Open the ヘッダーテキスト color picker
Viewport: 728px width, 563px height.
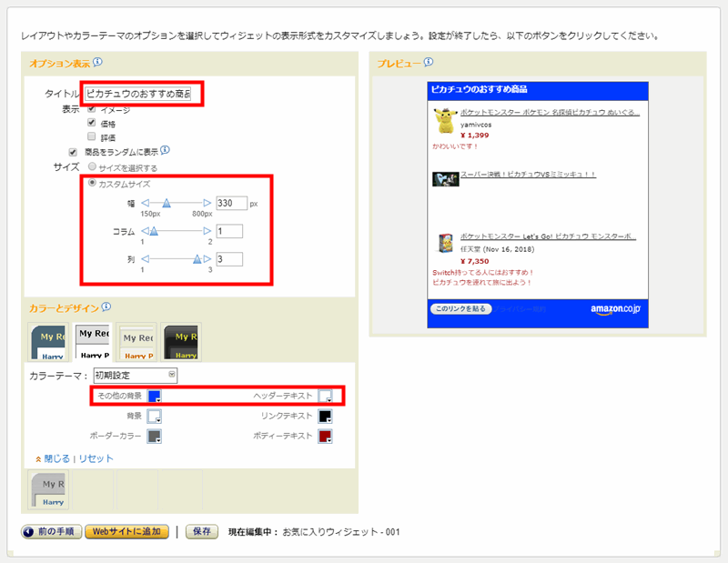click(x=325, y=396)
